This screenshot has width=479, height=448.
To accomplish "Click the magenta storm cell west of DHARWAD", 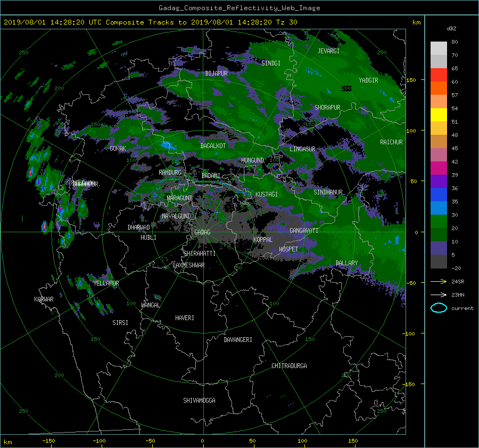I will [44, 226].
